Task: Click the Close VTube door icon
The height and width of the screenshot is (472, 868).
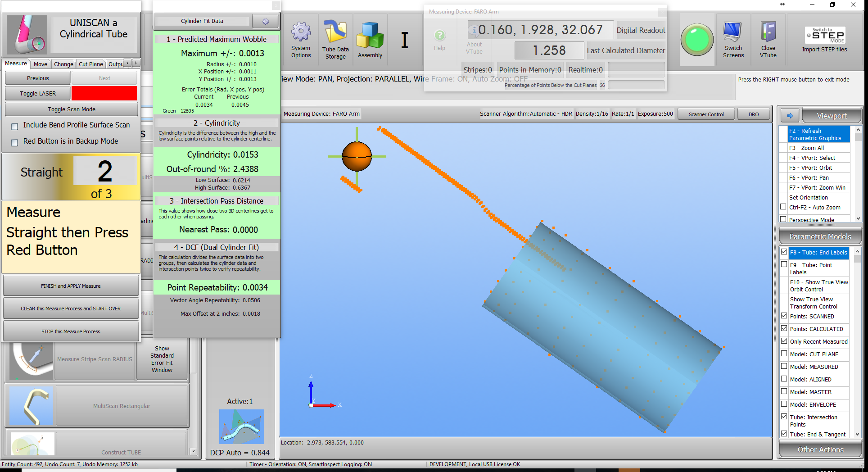Action: click(x=768, y=32)
